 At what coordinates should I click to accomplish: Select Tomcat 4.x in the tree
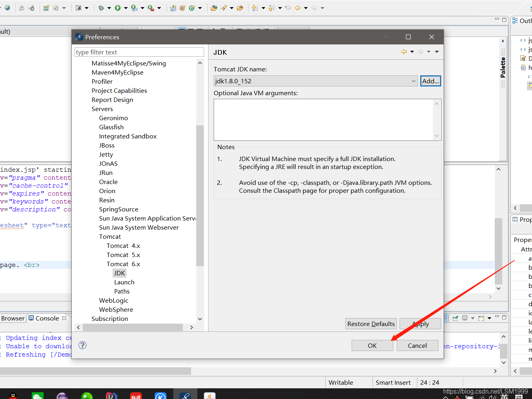(123, 246)
